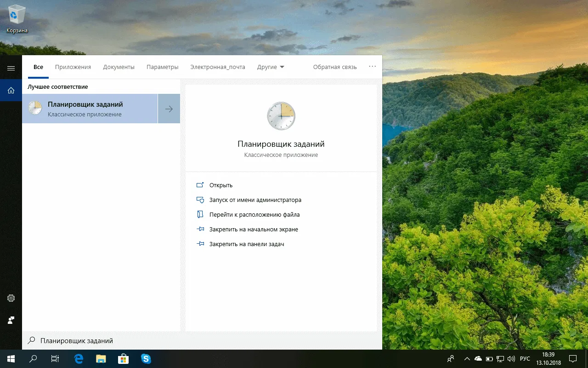Open the Action Center notification icon
588x368 pixels.
click(573, 359)
